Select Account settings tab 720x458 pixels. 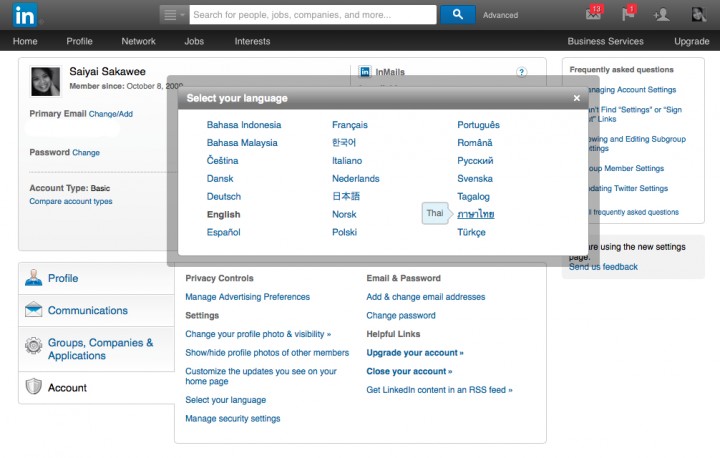96,388
